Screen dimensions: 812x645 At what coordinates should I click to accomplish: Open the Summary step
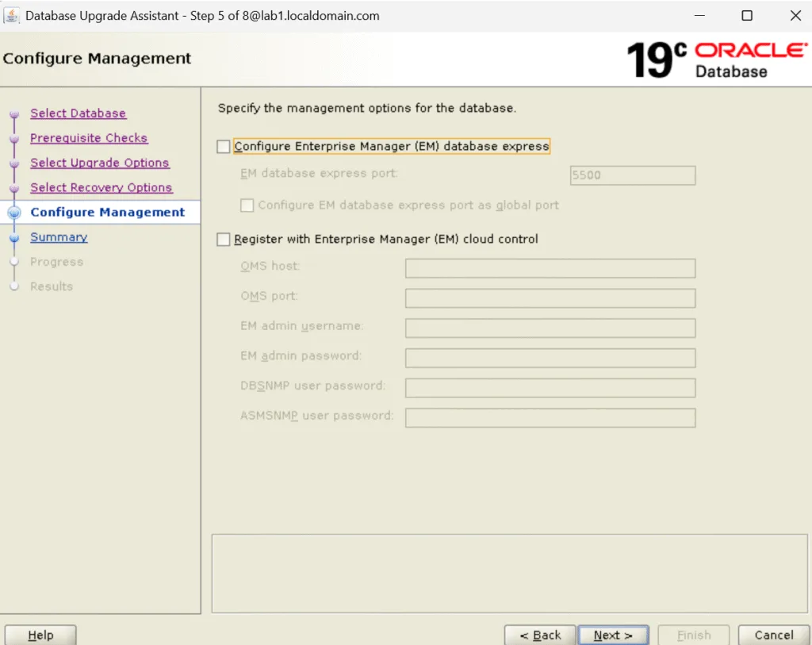coord(59,236)
